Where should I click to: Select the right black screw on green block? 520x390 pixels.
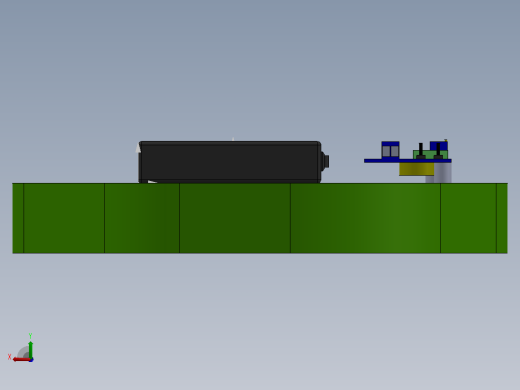click(438, 151)
